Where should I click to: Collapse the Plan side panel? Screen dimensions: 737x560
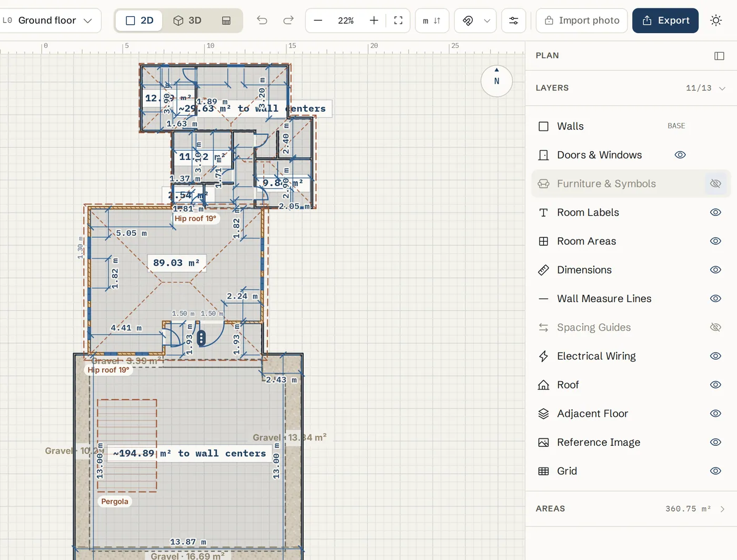click(x=719, y=56)
